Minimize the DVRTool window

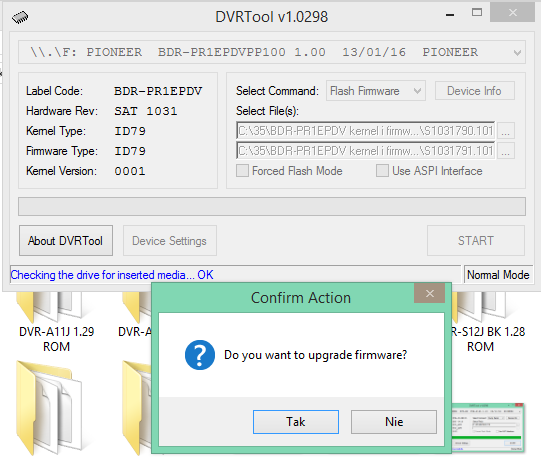click(450, 15)
